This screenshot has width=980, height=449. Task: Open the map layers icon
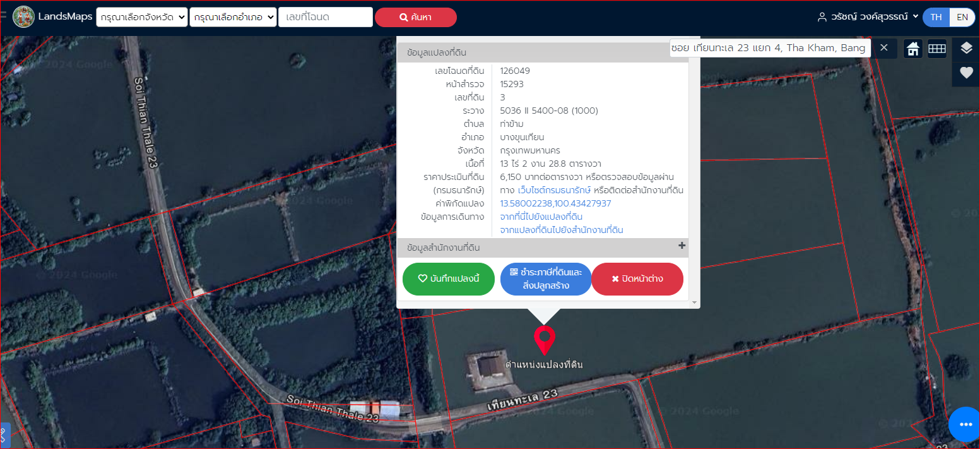tap(966, 48)
